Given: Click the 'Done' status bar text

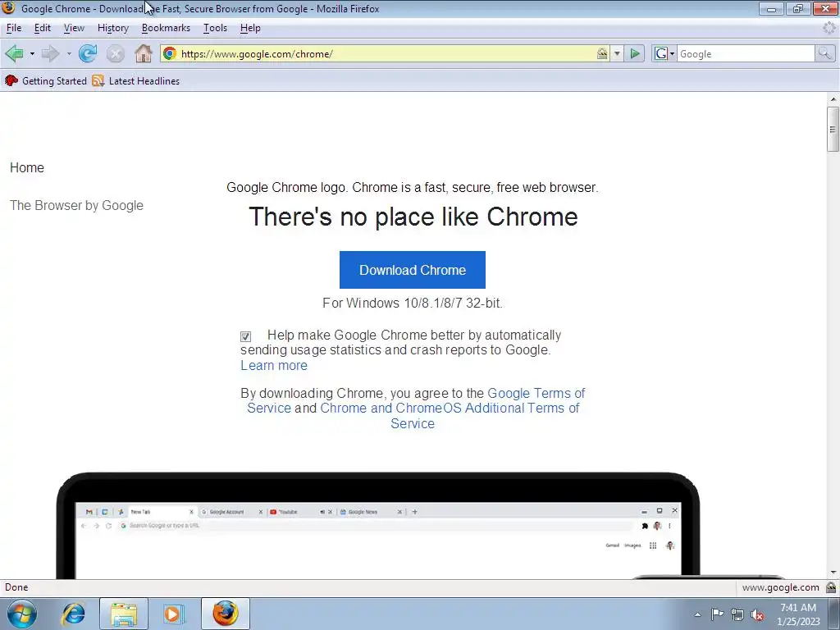Looking at the screenshot, I should (16, 587).
